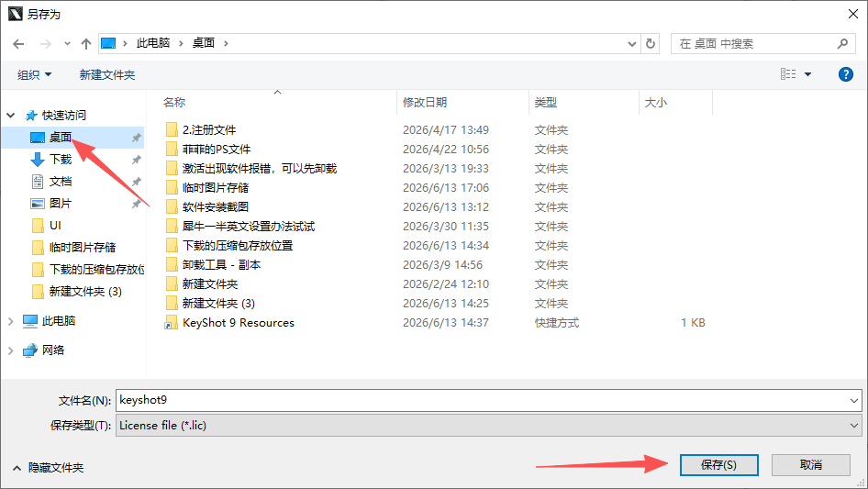Select the 菲菲的PS文件 folder

[x=217, y=150]
